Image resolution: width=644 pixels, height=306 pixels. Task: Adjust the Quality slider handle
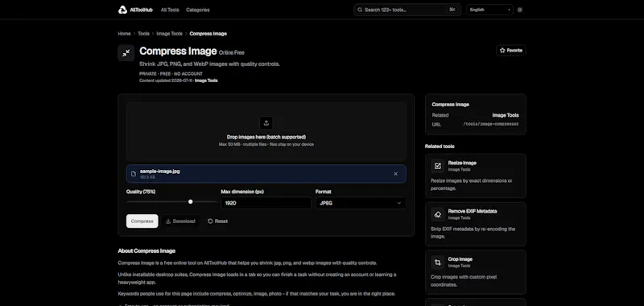click(191, 201)
